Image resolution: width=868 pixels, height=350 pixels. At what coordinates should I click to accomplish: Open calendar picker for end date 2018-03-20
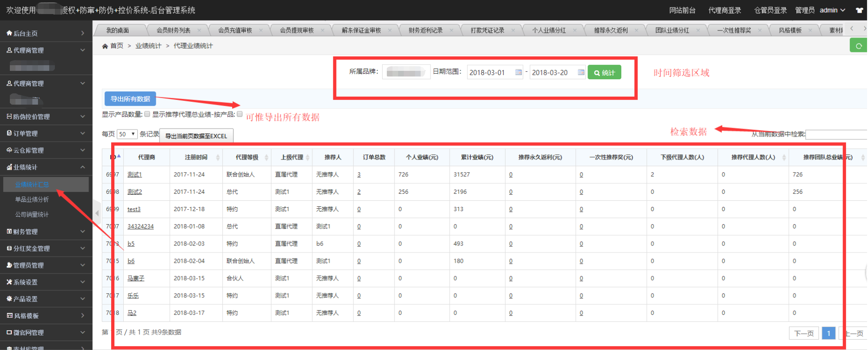coord(581,72)
